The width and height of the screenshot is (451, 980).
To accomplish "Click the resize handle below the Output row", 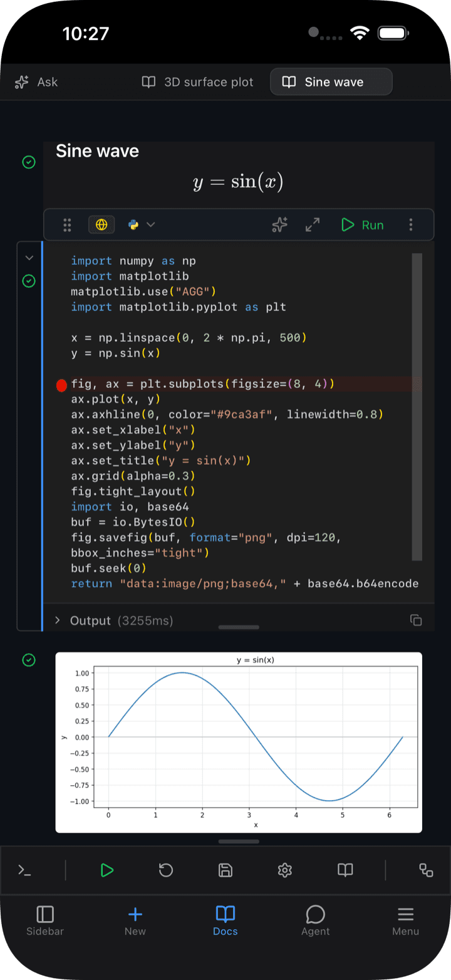I will click(239, 627).
